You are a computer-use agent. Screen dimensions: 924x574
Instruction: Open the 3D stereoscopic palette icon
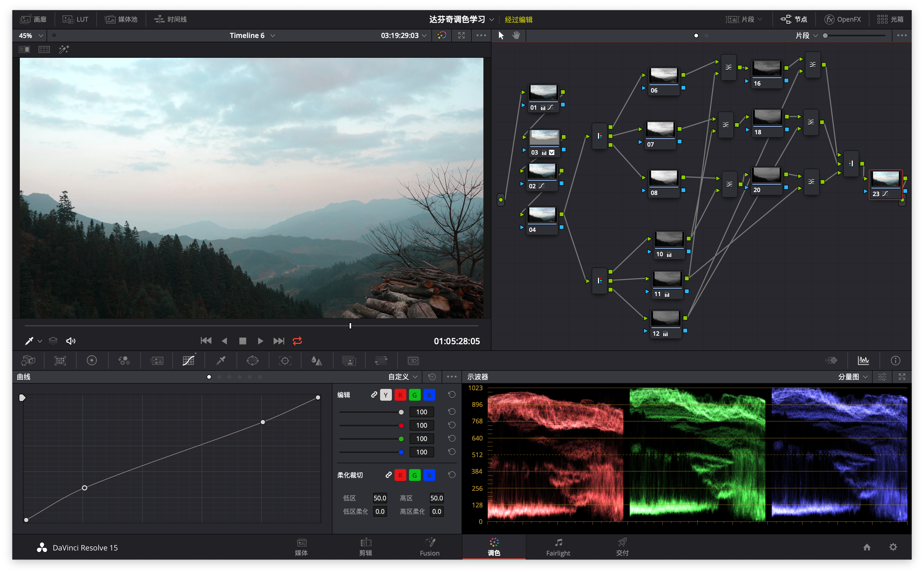pos(413,361)
